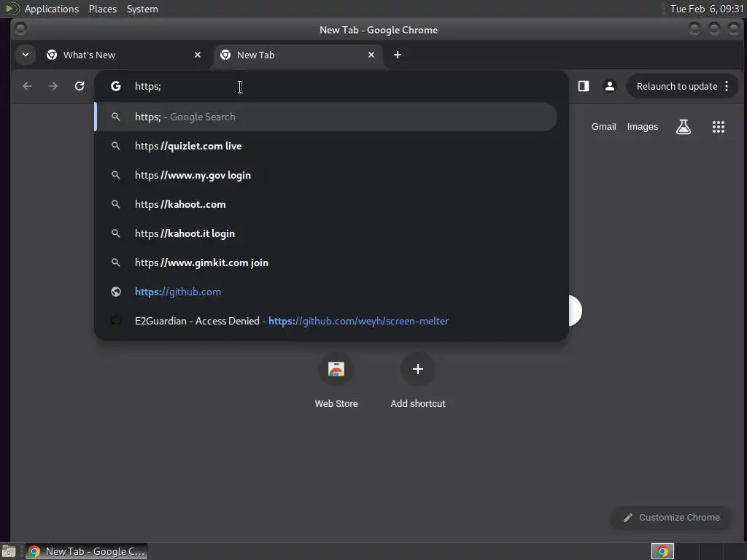This screenshot has width=747, height=560.
Task: Choose the kahoot..com suggestion
Action: click(x=326, y=204)
